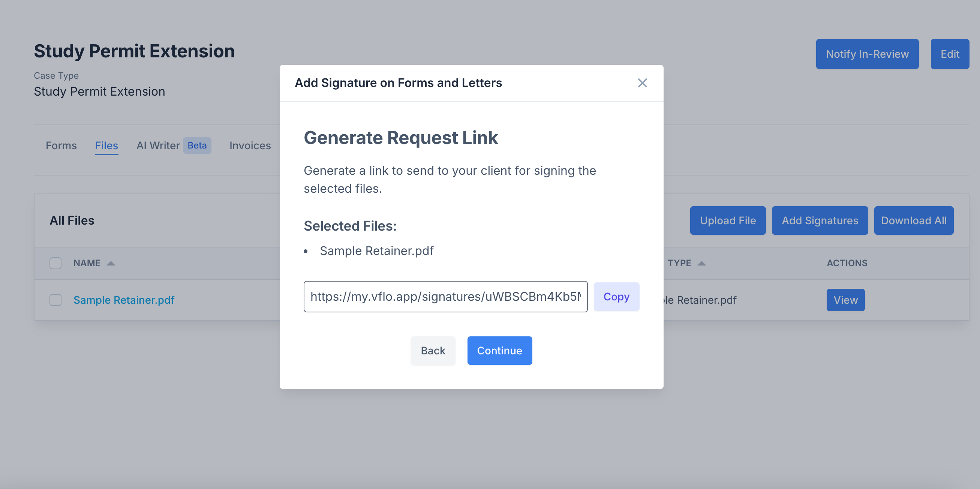Viewport: 980px width, 489px height.
Task: Focus the signature link URL field
Action: pyautogui.click(x=445, y=297)
